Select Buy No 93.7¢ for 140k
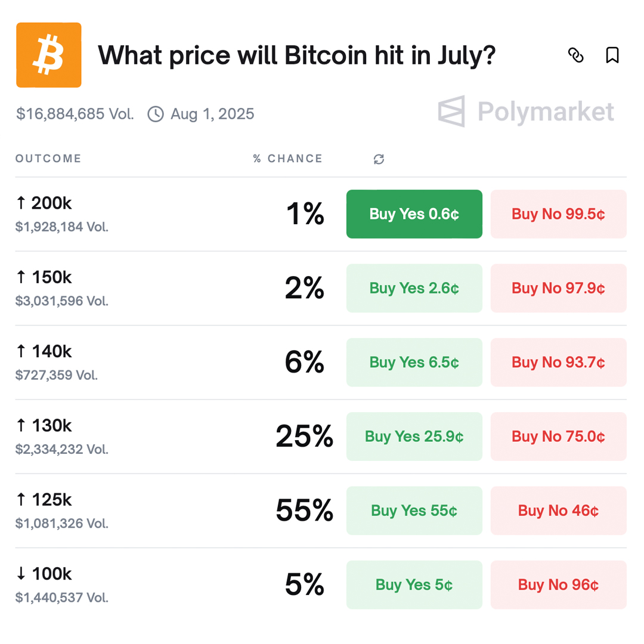 [x=558, y=363]
